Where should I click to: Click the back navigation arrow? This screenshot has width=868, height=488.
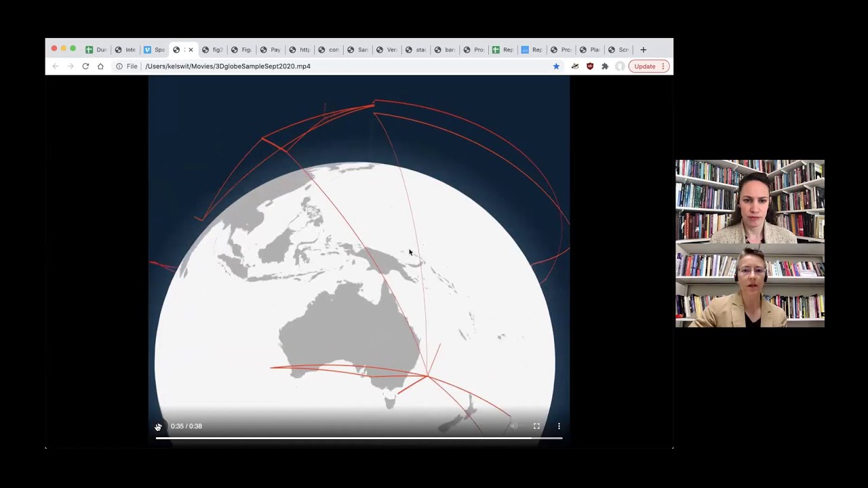click(x=56, y=66)
